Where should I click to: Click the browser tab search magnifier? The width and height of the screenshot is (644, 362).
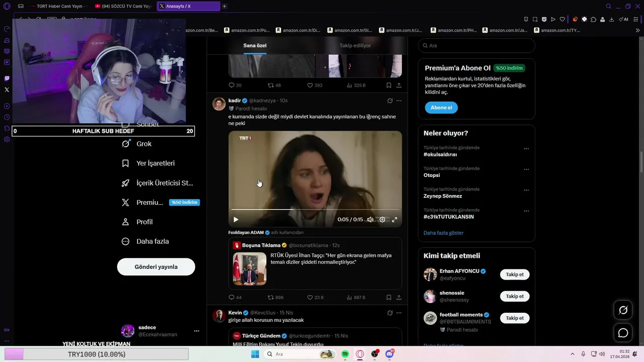click(x=608, y=7)
